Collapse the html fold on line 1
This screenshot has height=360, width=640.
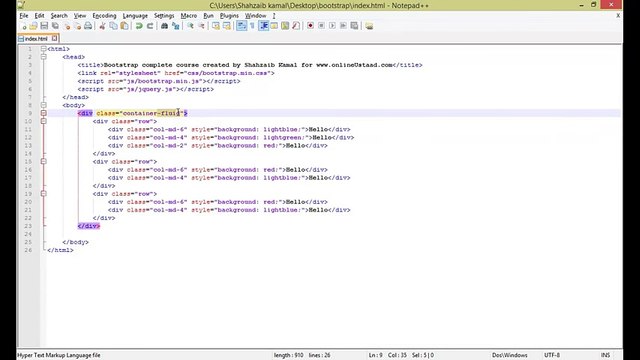coord(43,49)
